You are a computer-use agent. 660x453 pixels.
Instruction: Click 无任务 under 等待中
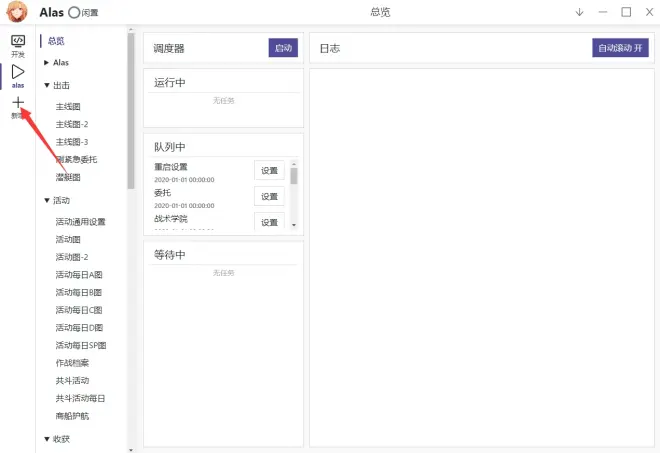224,273
